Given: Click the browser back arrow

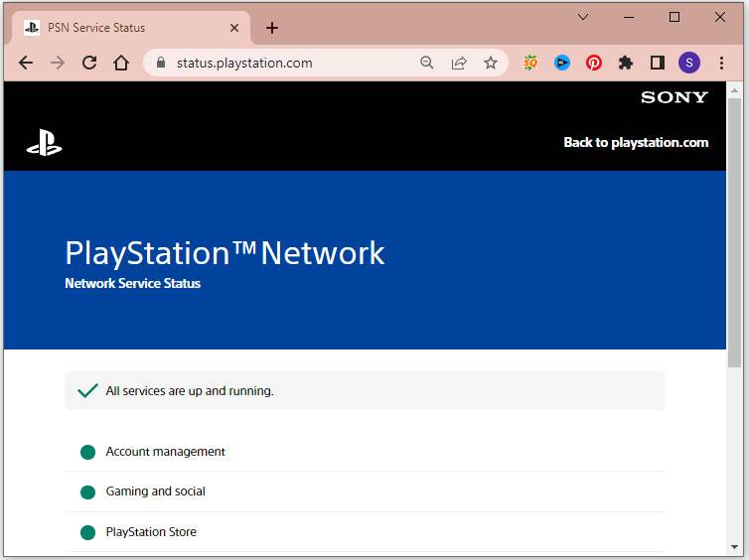Looking at the screenshot, I should point(26,63).
